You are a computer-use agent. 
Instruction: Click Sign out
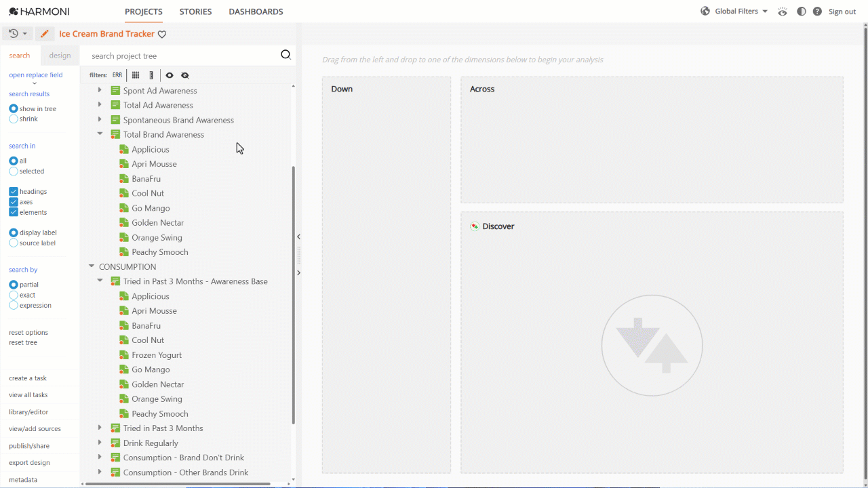click(x=842, y=12)
